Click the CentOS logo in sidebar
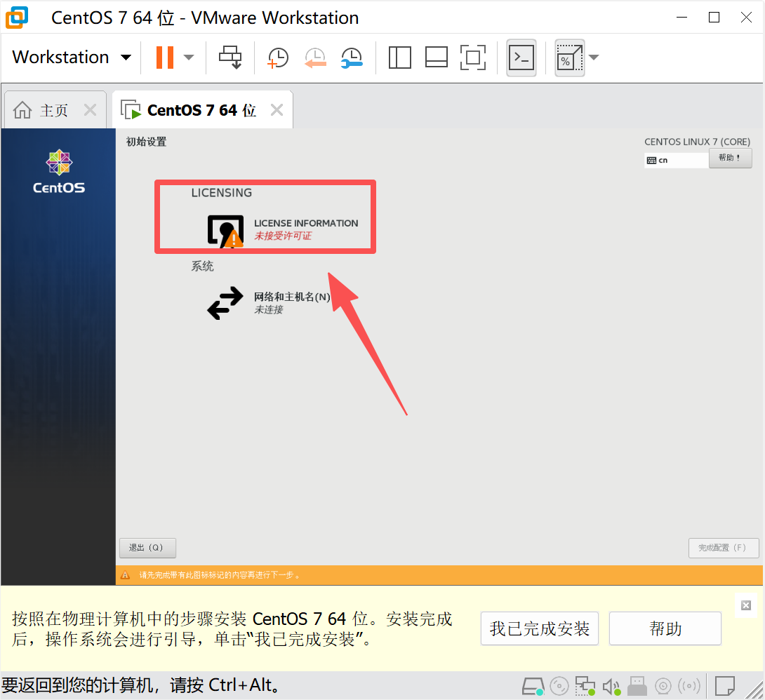765x700 pixels. tap(59, 171)
